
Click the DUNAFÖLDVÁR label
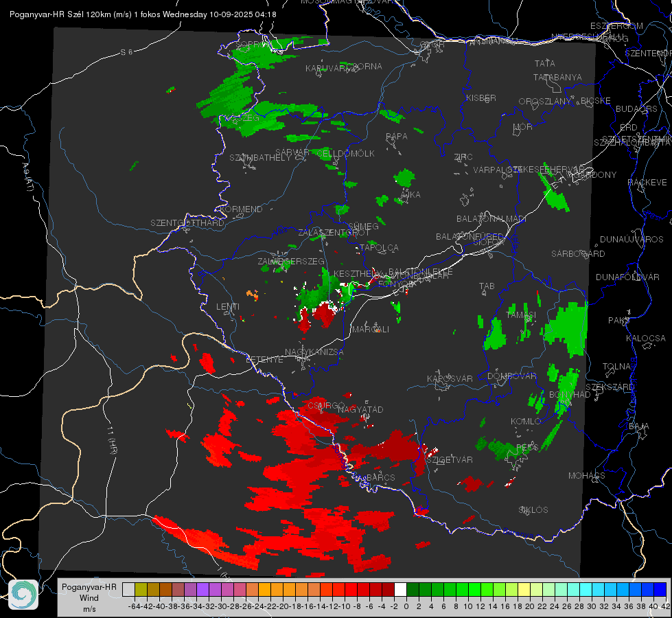627,277
